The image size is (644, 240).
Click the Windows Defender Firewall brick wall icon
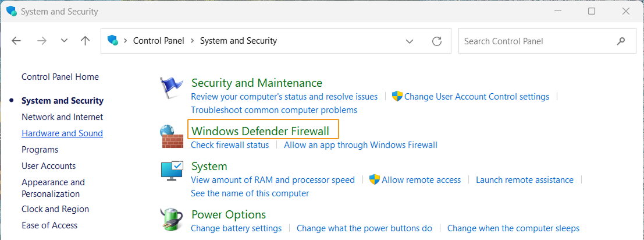tap(171, 137)
